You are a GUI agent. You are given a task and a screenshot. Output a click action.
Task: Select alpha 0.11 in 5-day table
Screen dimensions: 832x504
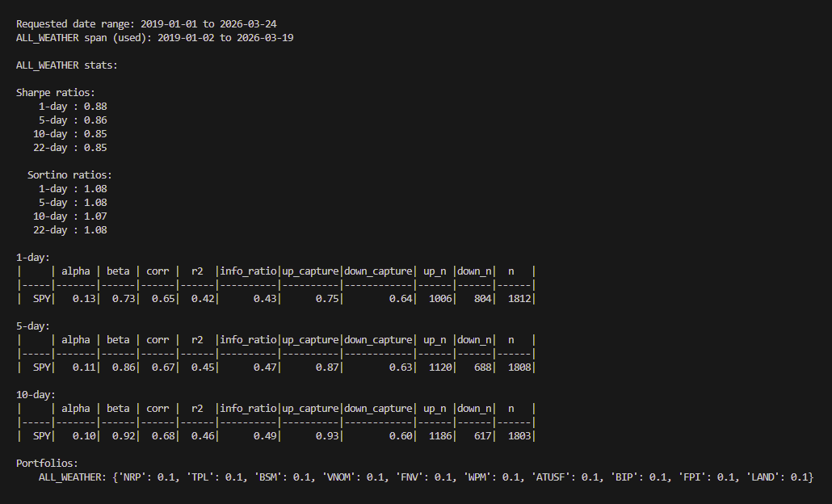[x=84, y=367]
